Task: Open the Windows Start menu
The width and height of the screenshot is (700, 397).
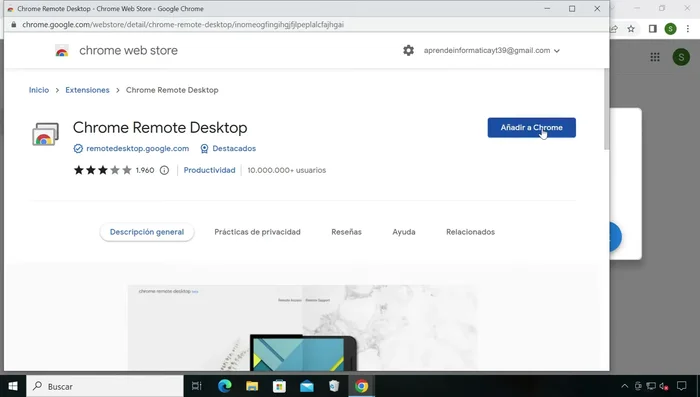Action: pos(13,386)
